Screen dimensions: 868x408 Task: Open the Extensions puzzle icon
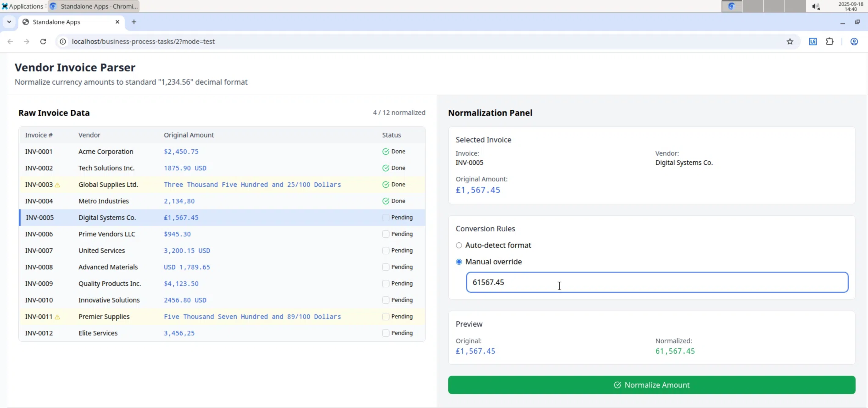(829, 41)
